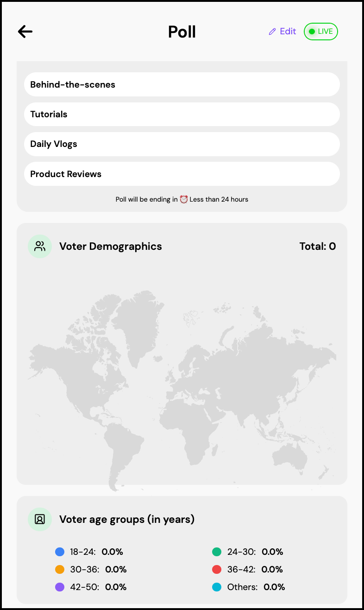This screenshot has height=610, width=364.
Task: Click the Voter Demographics people icon
Action: click(40, 246)
